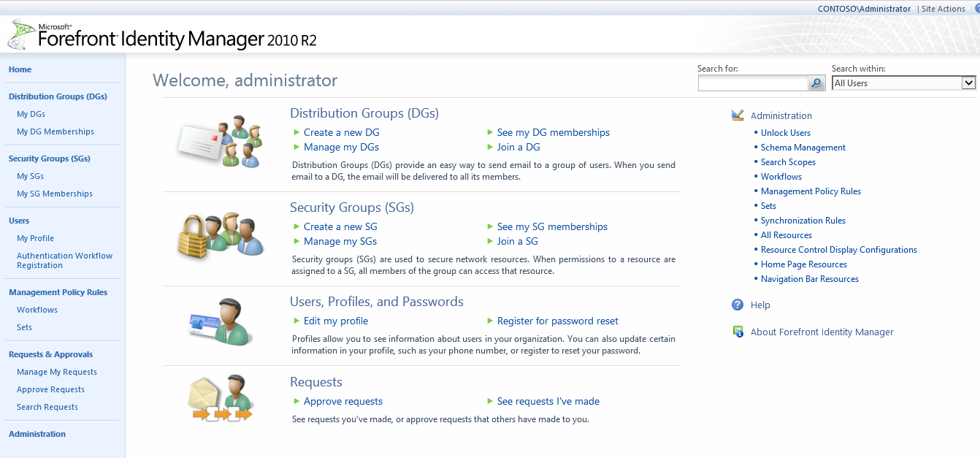Image resolution: width=980 pixels, height=458 pixels.
Task: Click the Create a new DG link
Action: [341, 132]
